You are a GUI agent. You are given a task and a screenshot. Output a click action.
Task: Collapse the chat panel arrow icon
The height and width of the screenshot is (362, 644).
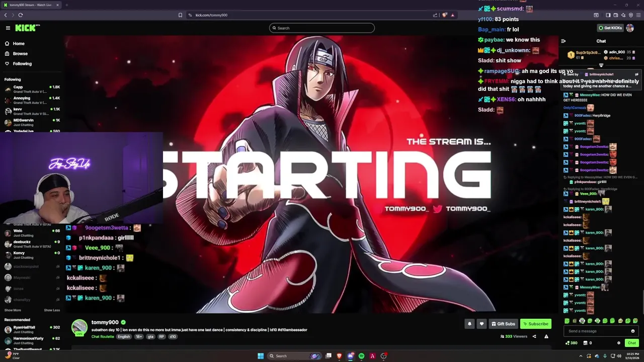click(563, 41)
